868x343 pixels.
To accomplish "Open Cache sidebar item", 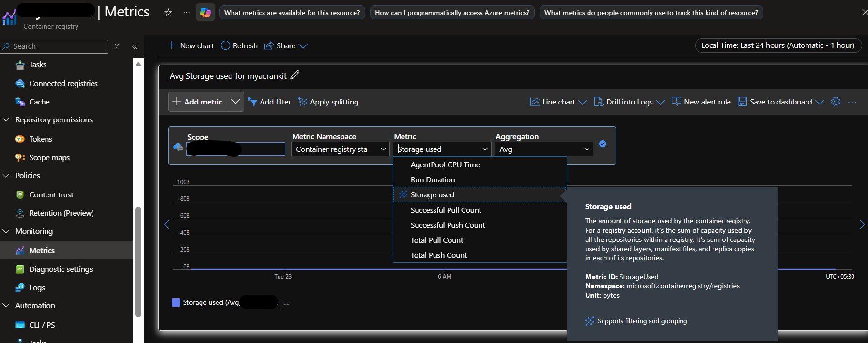I will (x=39, y=102).
